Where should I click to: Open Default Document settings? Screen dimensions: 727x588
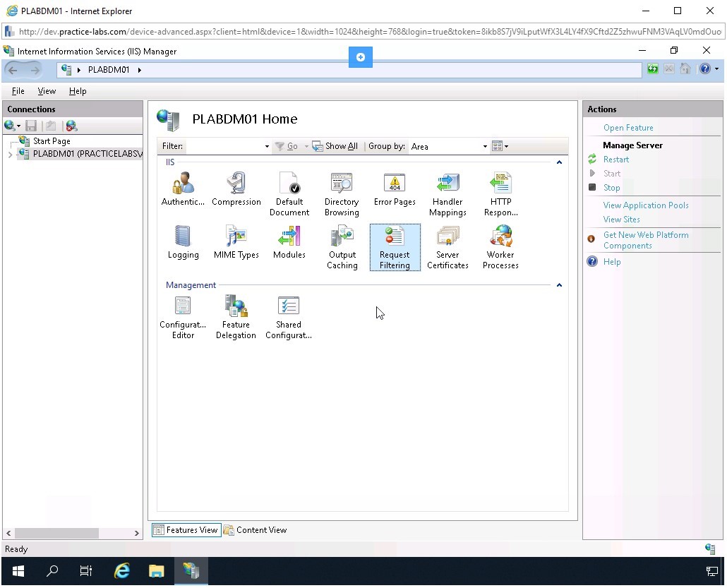tap(289, 187)
